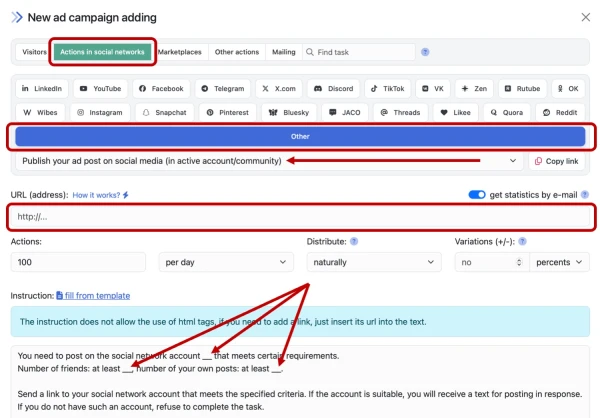This screenshot has width=600, height=418.
Task: Choose Instagram from the network list
Action: pos(99,113)
